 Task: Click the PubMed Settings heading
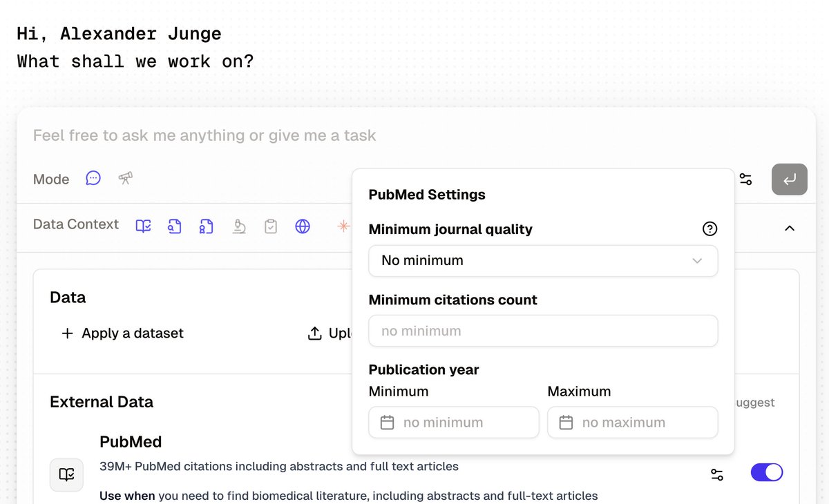427,195
